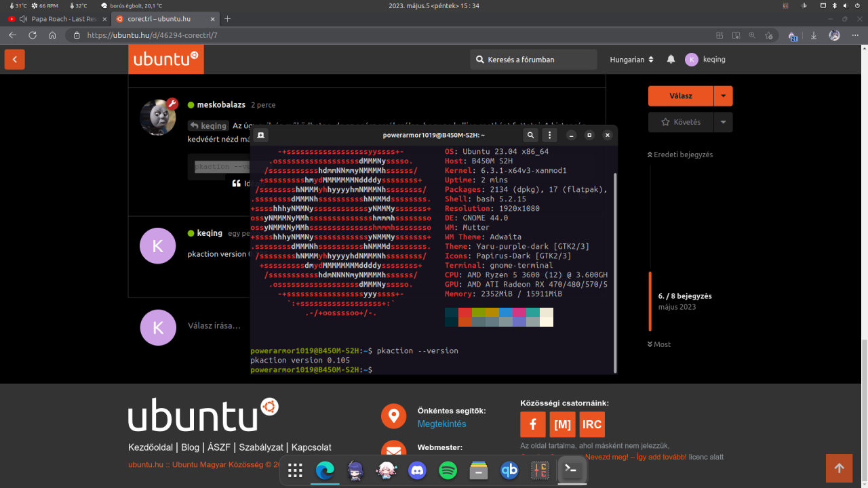Click the volume icon in top bar
This screenshot has height=488, width=868.
click(847, 5)
